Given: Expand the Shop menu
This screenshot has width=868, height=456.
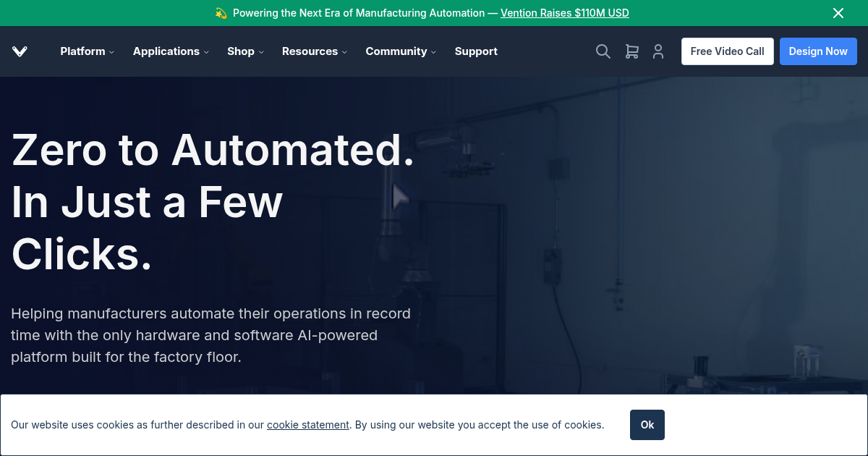Looking at the screenshot, I should [246, 51].
